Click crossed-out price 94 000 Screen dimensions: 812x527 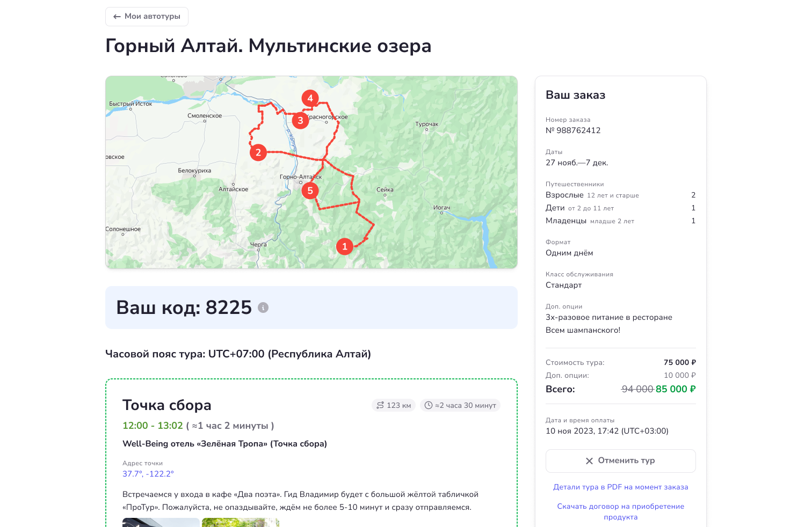coord(637,389)
